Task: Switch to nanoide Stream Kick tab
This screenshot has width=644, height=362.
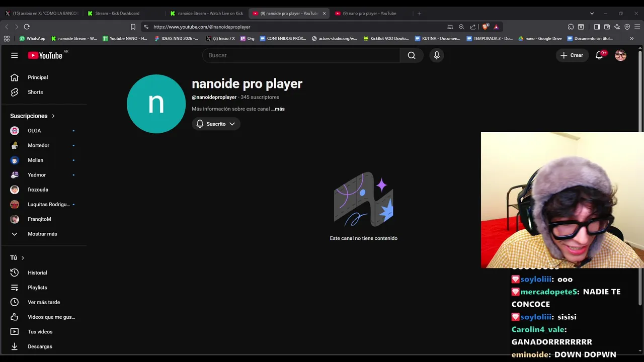Action: (207, 14)
